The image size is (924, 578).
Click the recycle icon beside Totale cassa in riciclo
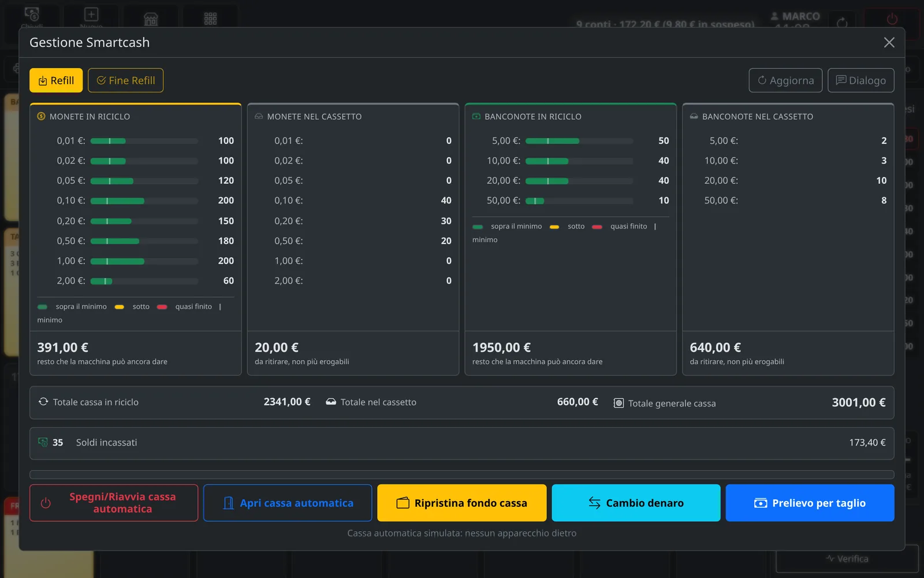tap(43, 402)
